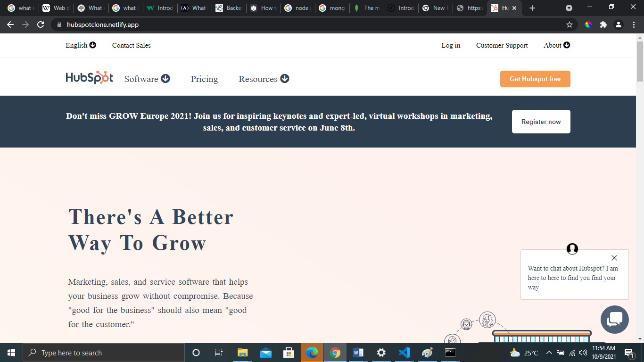Viewport: 644px width, 362px height.
Task: Open the Paint app in the taskbar
Action: 427,353
